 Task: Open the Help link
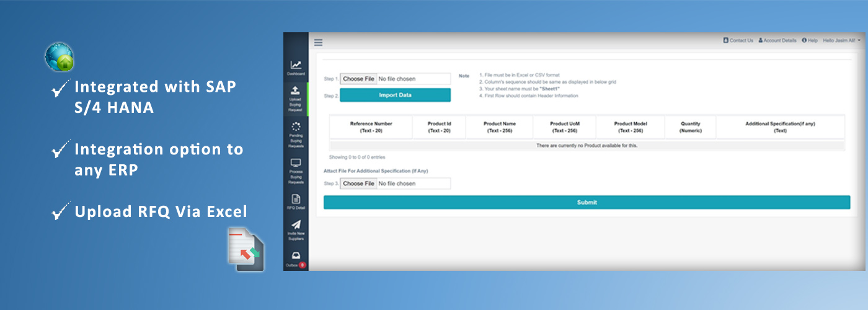(809, 40)
